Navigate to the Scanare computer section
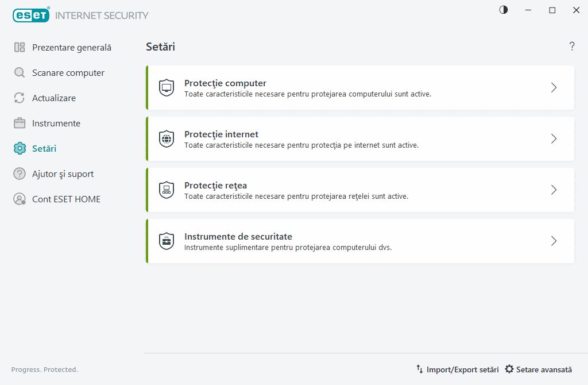Image resolution: width=588 pixels, height=385 pixels. [68, 72]
